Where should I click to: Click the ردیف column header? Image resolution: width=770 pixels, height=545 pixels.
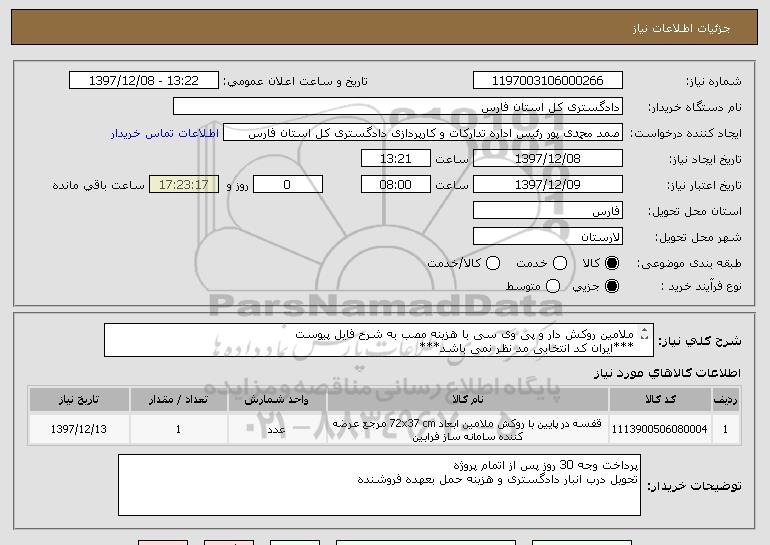click(x=726, y=400)
